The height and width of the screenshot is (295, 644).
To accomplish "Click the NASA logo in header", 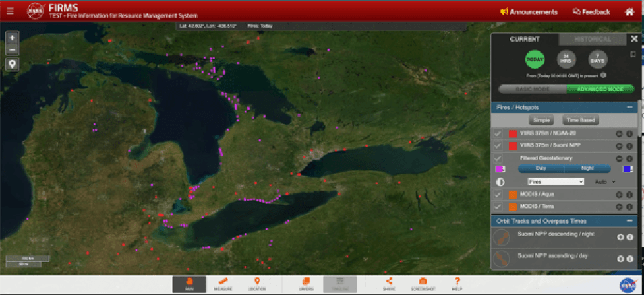I will [35, 11].
